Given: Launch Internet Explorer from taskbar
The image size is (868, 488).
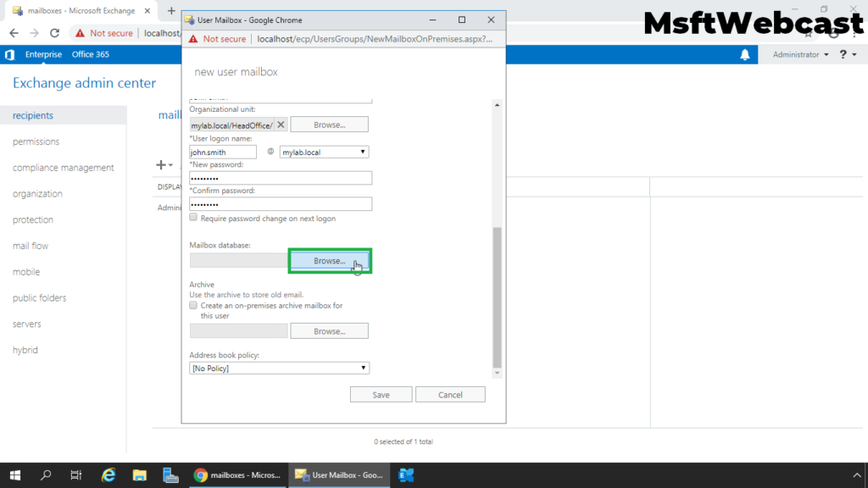Looking at the screenshot, I should [x=108, y=474].
